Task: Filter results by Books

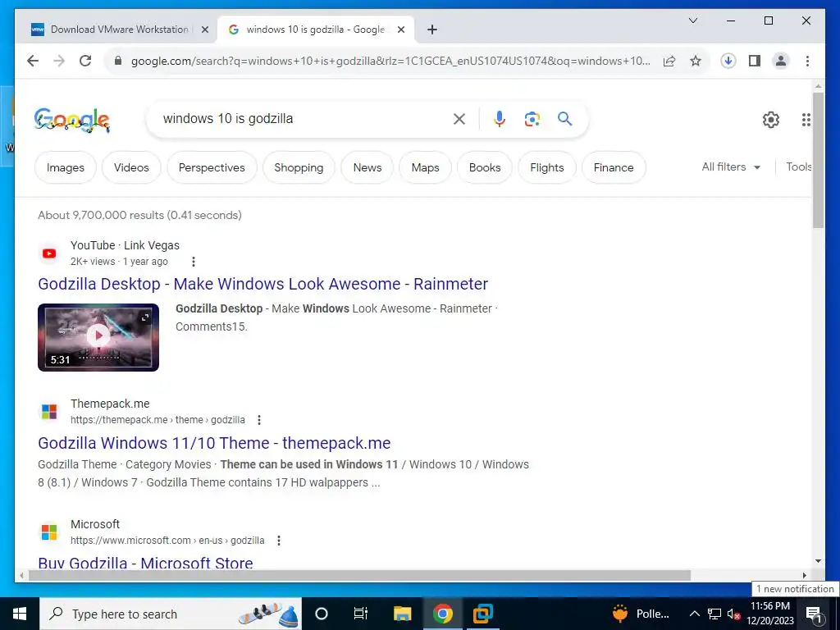Action: tap(485, 167)
